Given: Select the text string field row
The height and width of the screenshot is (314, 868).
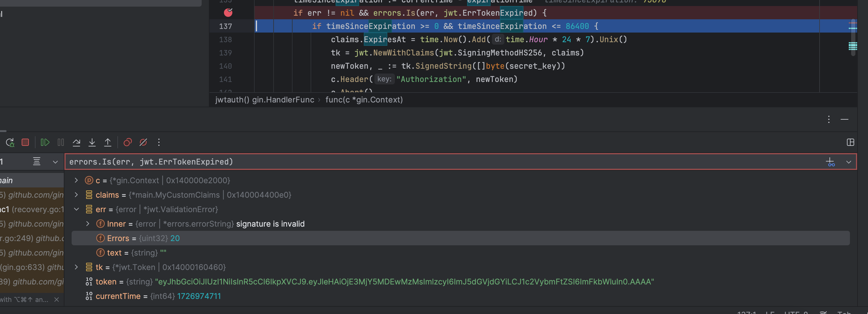Looking at the screenshot, I should click(460, 253).
